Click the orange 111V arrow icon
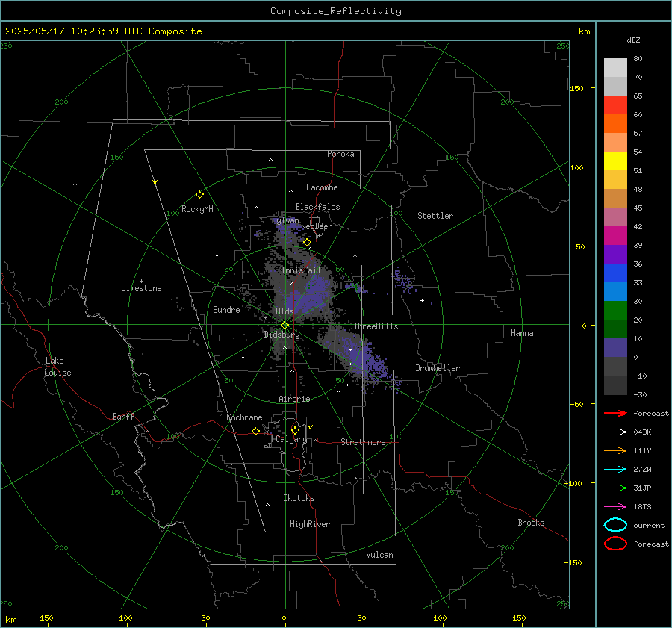 [615, 450]
